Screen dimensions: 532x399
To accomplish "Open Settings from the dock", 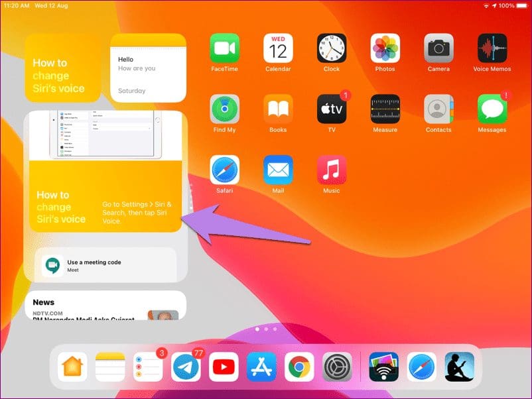I will [x=337, y=367].
